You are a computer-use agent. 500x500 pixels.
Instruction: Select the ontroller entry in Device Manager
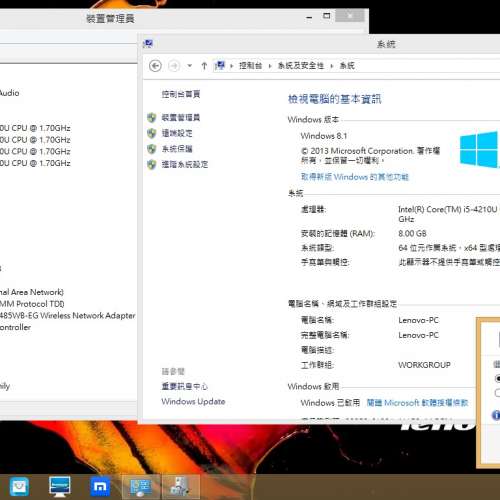15,327
